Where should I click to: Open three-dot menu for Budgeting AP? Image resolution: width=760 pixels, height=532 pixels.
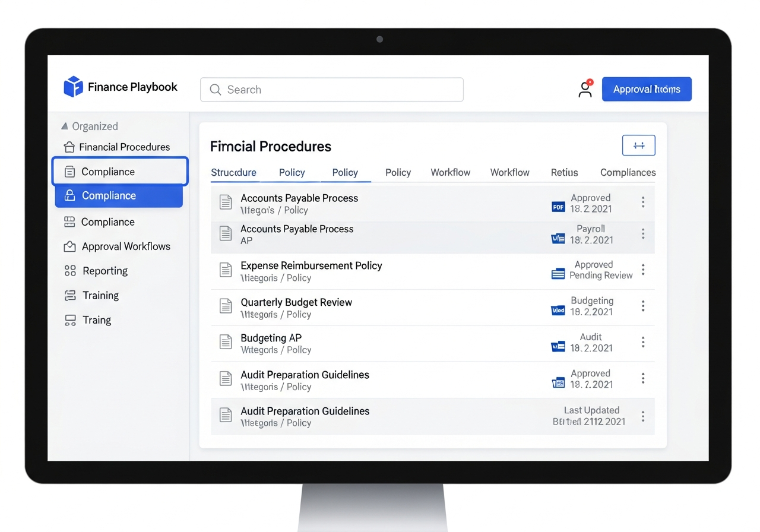coord(642,342)
